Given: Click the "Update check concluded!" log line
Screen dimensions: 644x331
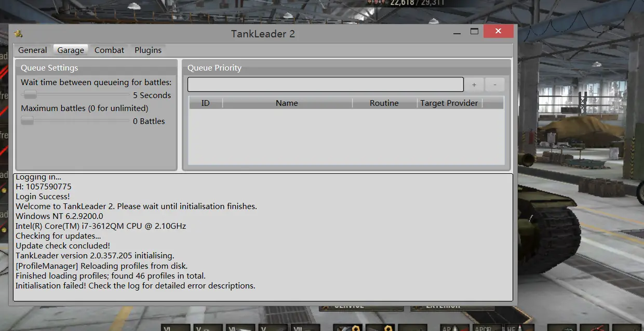Looking at the screenshot, I should 63,246.
